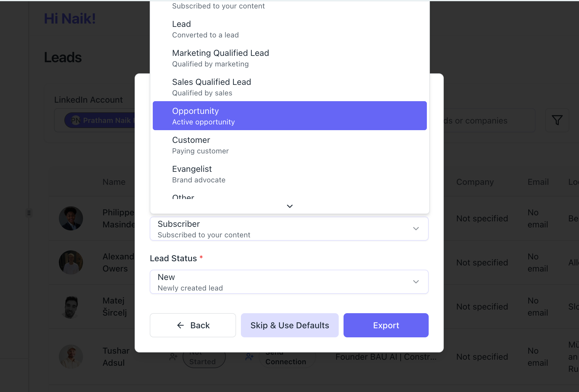Choose Marketing Qualified Lead option
579x392 pixels.
click(289, 58)
